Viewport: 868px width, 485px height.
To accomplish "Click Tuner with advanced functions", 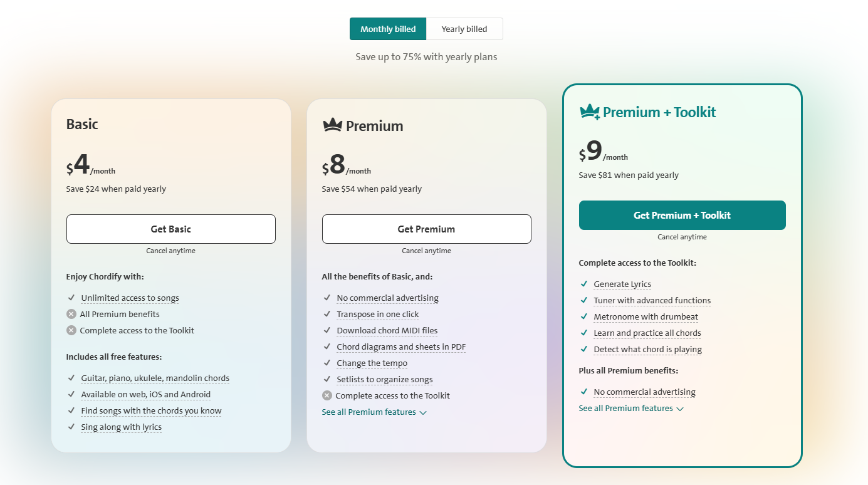I will [x=652, y=301].
